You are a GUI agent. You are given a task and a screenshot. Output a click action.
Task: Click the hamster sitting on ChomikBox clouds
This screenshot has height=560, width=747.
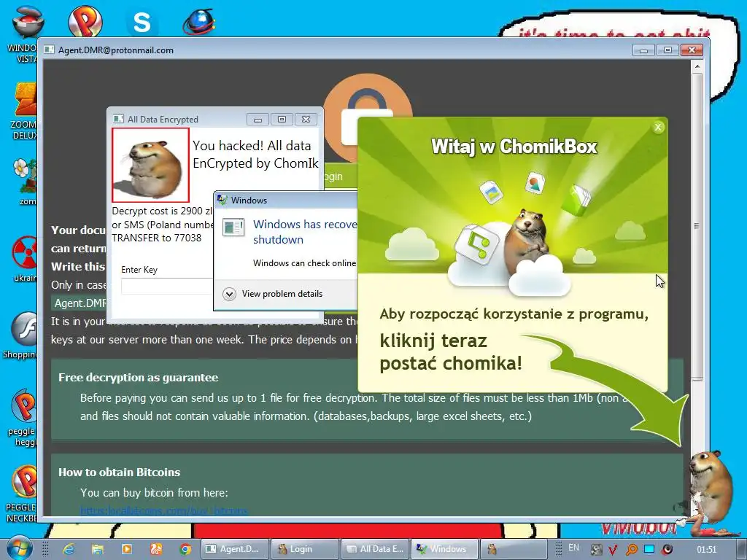[x=527, y=239]
